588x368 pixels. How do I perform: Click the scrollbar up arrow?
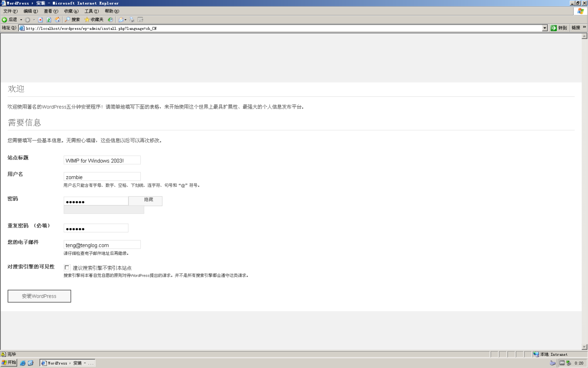pos(584,36)
